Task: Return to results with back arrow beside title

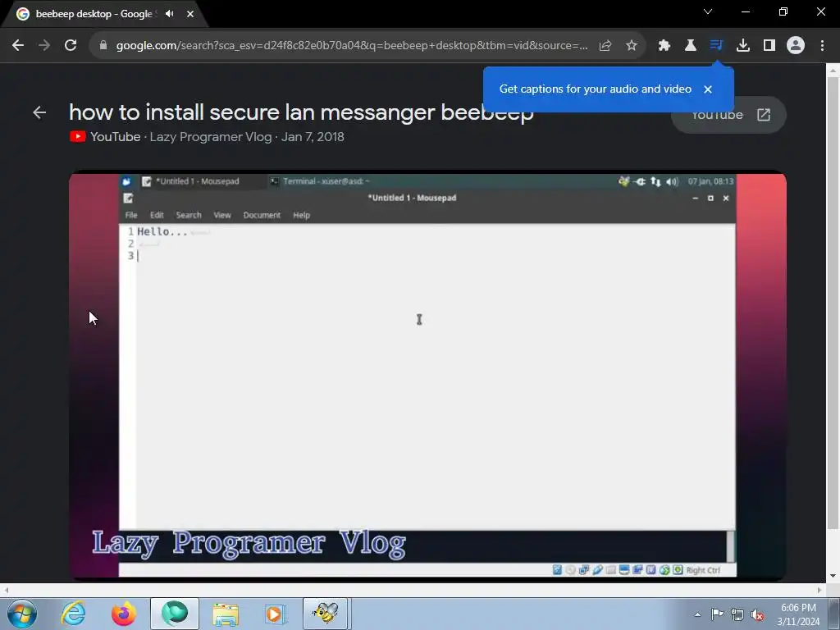Action: click(x=39, y=112)
